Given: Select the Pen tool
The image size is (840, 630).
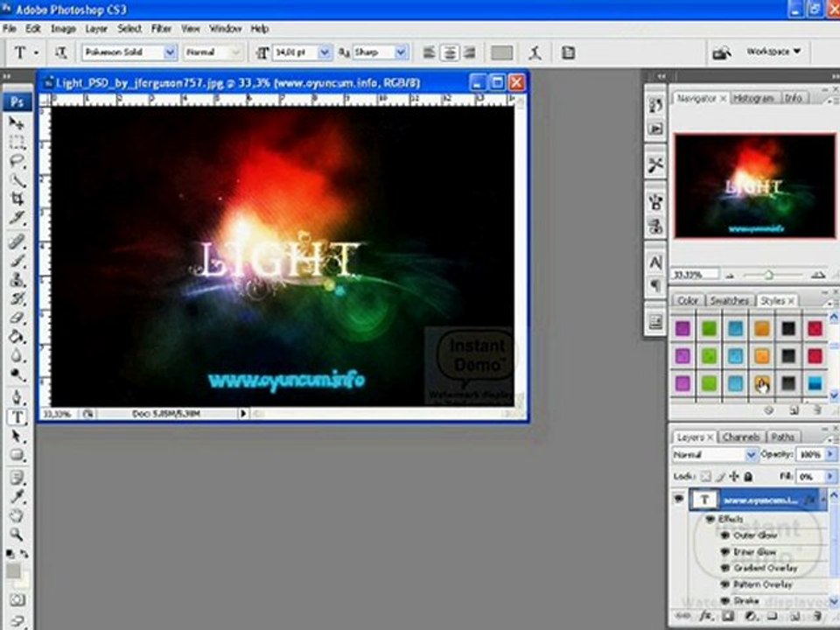Looking at the screenshot, I should (x=17, y=397).
